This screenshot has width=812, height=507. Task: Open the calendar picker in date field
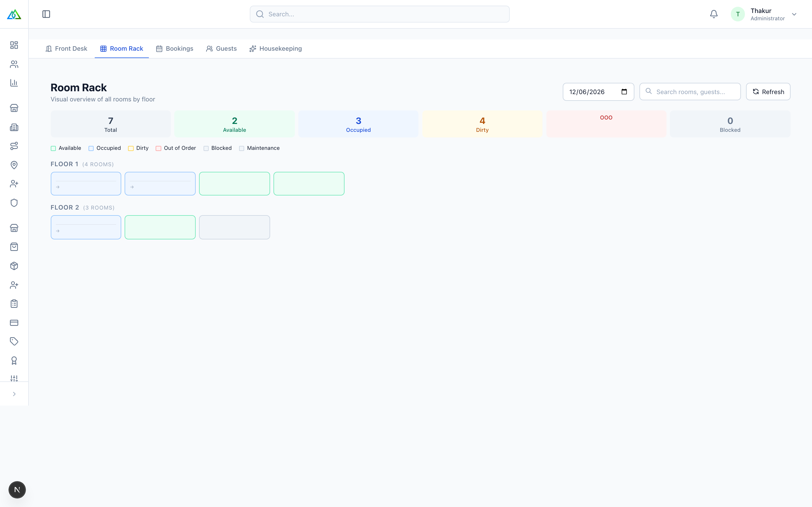click(624, 92)
